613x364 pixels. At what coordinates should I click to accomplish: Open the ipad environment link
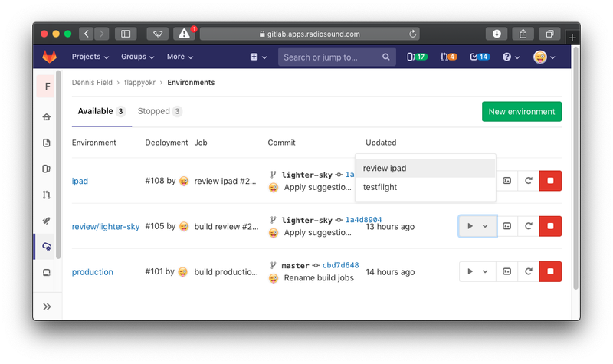[80, 181]
